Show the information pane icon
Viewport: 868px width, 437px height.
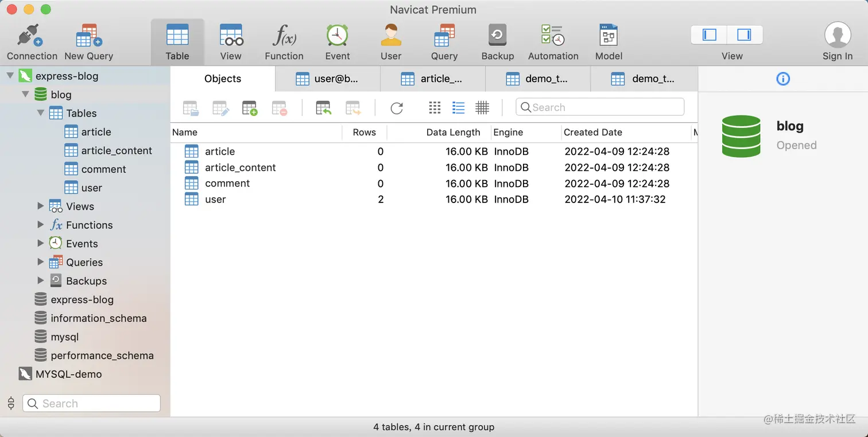(783, 79)
